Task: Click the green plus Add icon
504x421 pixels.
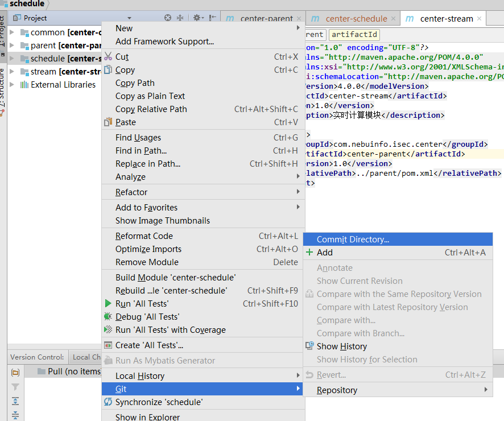Action: tap(309, 252)
